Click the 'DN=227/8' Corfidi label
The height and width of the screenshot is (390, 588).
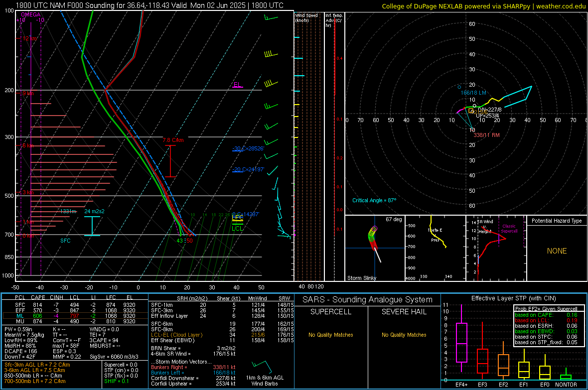click(489, 110)
